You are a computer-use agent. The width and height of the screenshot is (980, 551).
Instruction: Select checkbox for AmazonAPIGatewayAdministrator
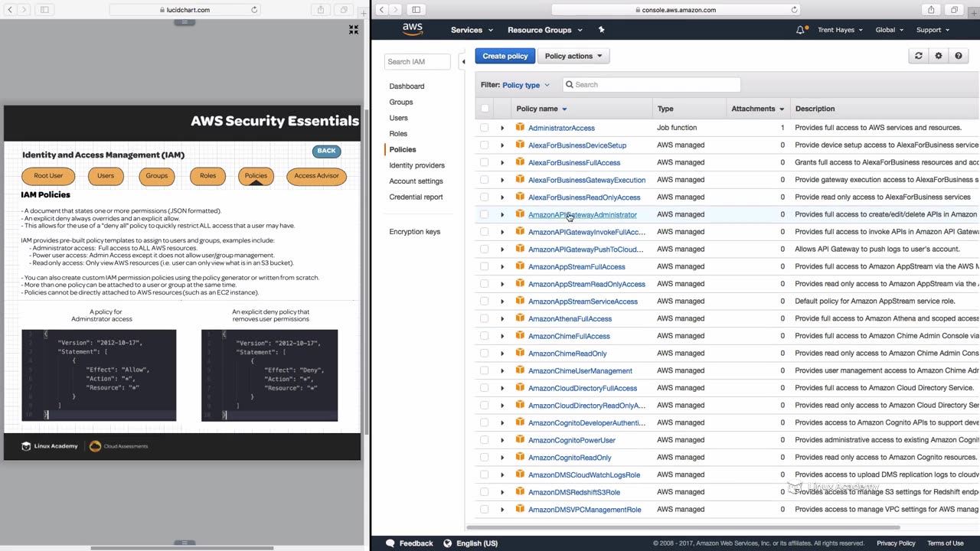(x=485, y=214)
